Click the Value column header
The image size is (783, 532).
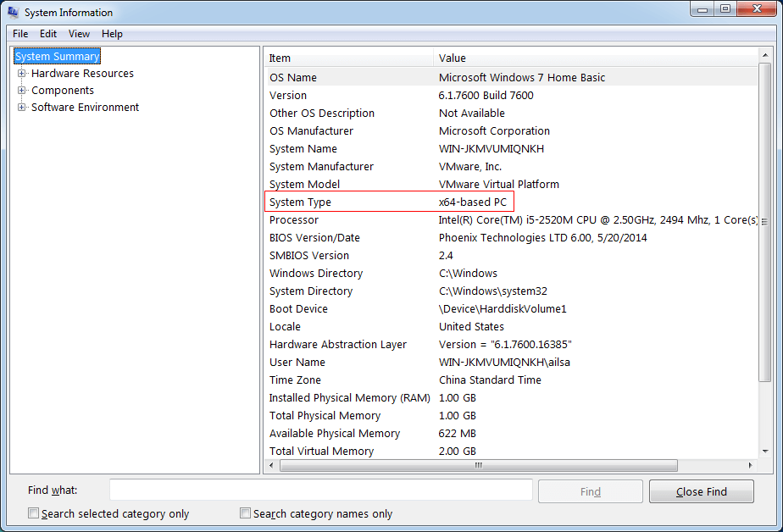(x=595, y=58)
